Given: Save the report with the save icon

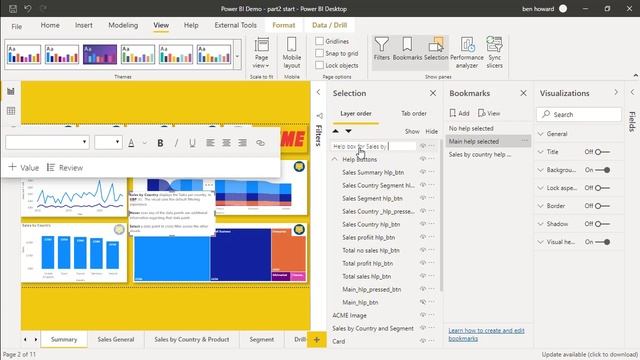Looking at the screenshot, I should pyautogui.click(x=13, y=9).
